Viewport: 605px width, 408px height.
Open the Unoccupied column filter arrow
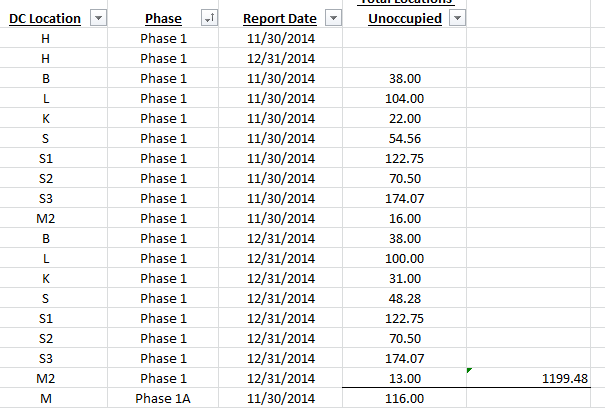point(456,19)
